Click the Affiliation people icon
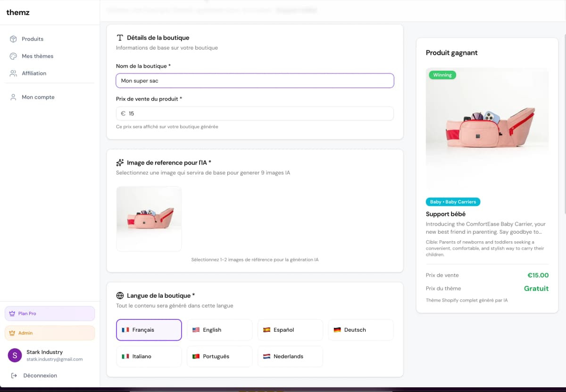This screenshot has width=566, height=392. pyautogui.click(x=13, y=73)
